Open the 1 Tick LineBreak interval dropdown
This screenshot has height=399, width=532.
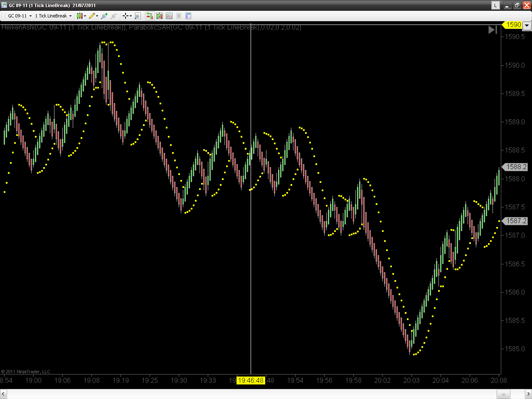click(x=53, y=16)
